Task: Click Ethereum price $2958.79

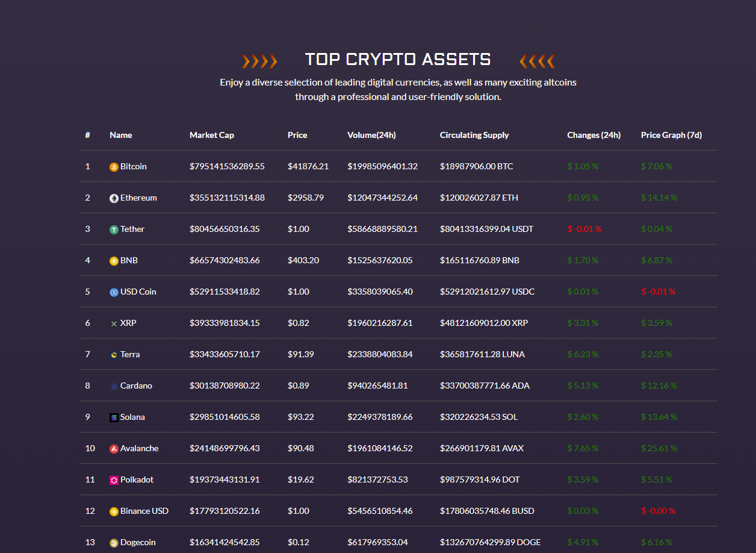Action: click(306, 198)
